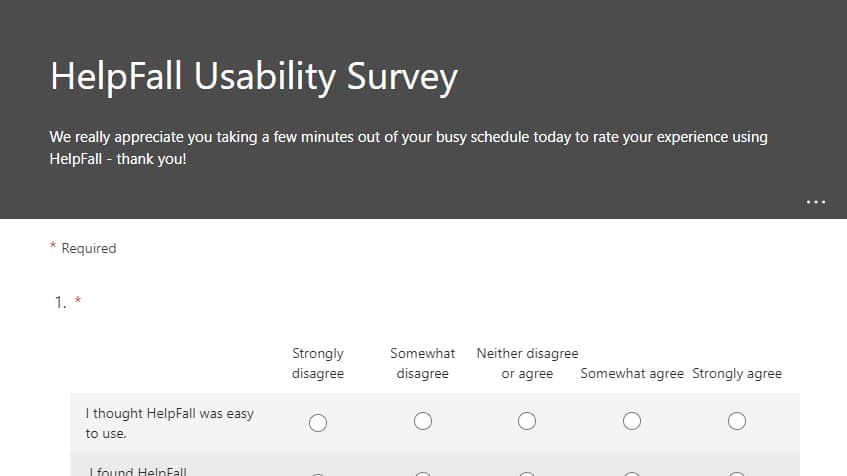
Task: Click the 'I thought HelpFall was easy' statement
Action: click(169, 423)
